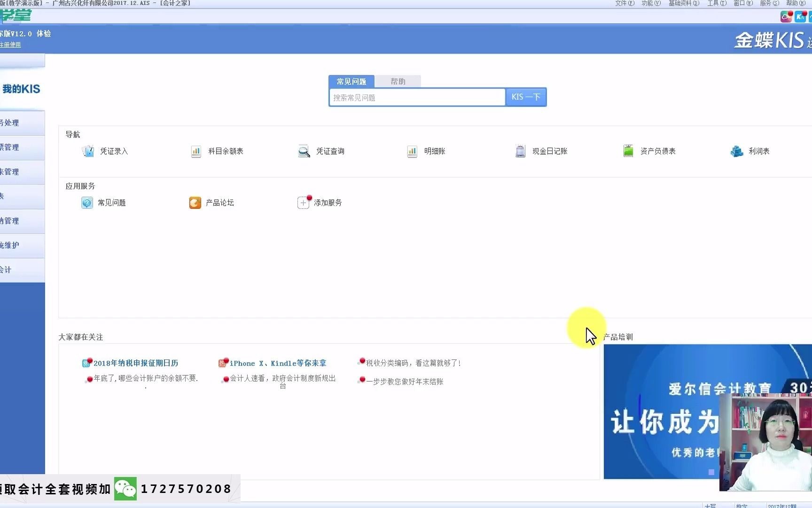812x508 pixels.
Task: Click the 注册使用 link
Action: pyautogui.click(x=10, y=45)
